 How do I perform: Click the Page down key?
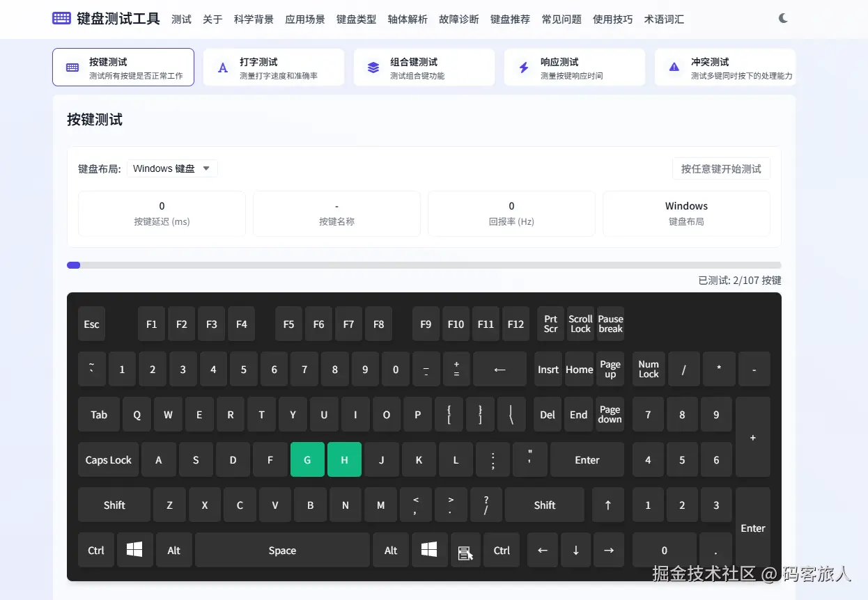tap(610, 414)
